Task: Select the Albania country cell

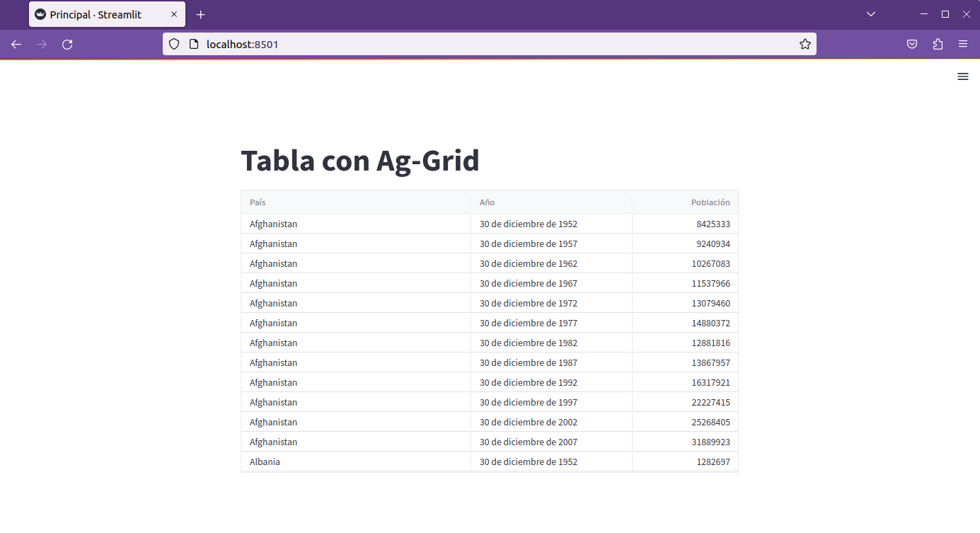Action: (356, 462)
